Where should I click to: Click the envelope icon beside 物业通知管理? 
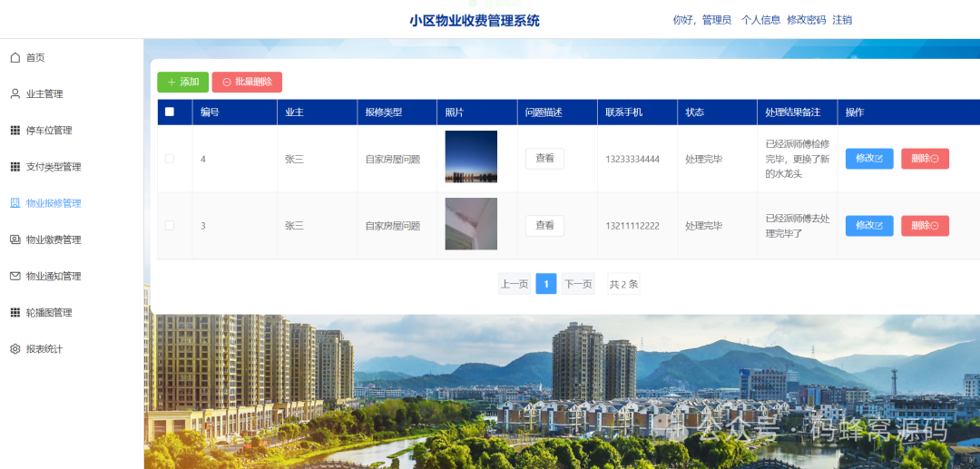coord(15,276)
